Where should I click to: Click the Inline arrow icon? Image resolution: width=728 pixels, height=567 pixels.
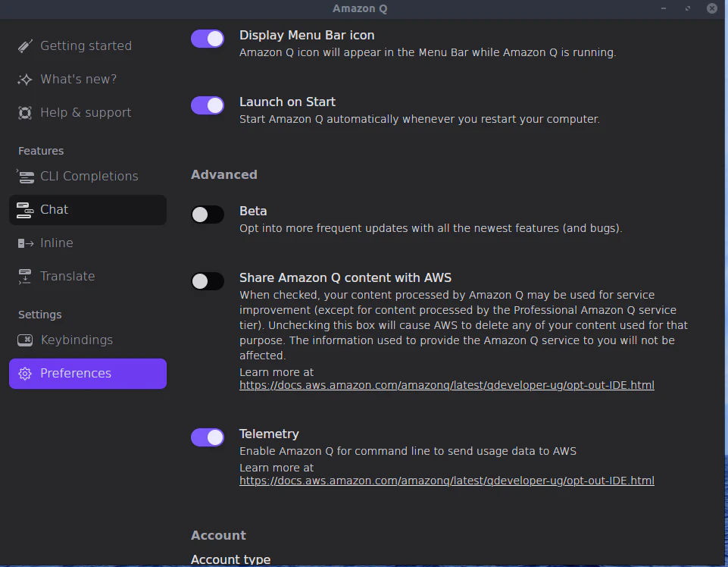[26, 243]
